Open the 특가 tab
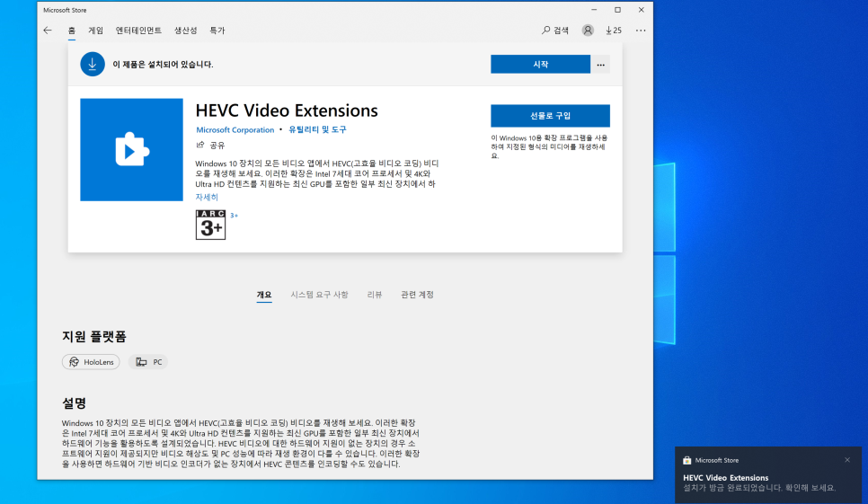868x504 pixels. 217,31
